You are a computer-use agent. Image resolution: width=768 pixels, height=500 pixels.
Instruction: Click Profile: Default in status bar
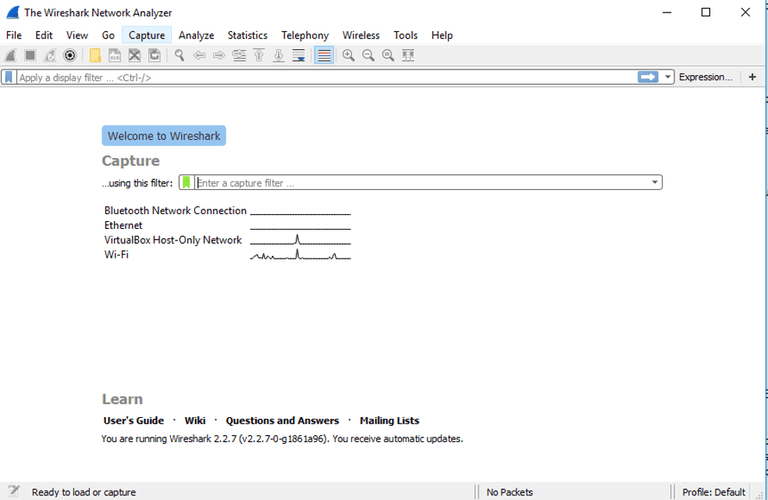point(714,492)
